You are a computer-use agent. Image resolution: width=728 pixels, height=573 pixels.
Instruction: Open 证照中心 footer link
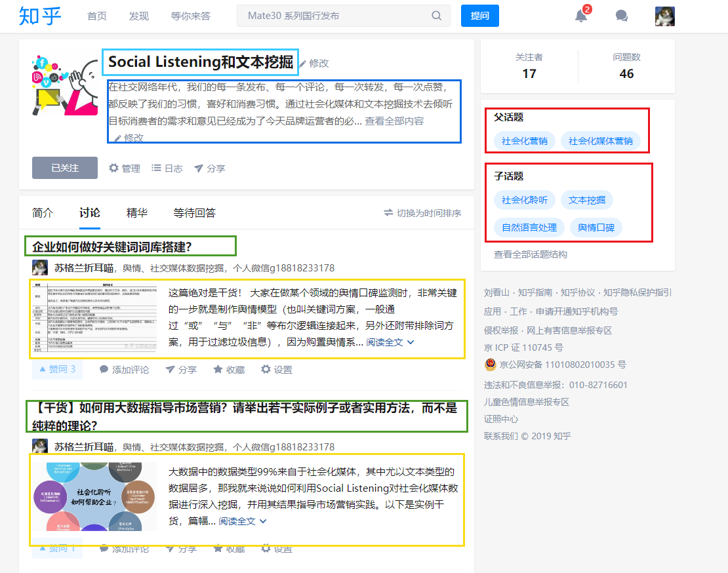(x=501, y=420)
